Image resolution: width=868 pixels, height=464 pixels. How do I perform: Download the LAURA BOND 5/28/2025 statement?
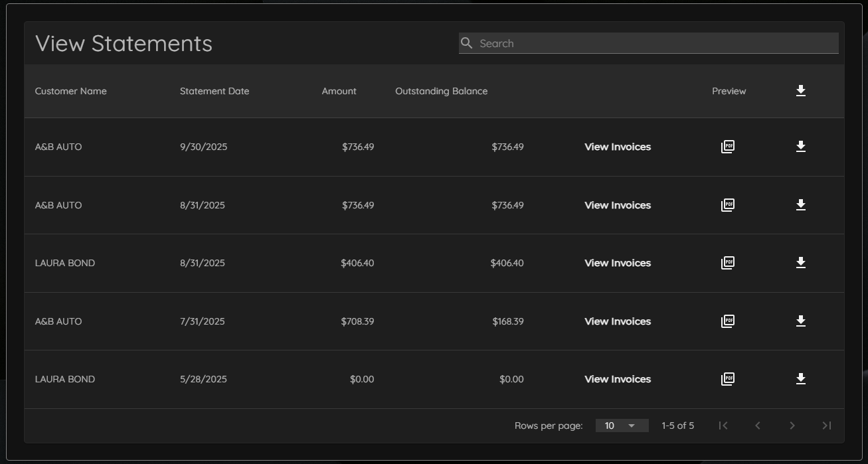tap(800, 379)
